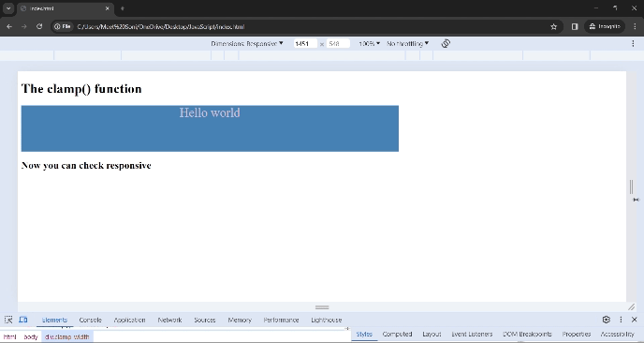Select body in the breadcrumb
Image resolution: width=644 pixels, height=343 pixels.
(x=31, y=336)
